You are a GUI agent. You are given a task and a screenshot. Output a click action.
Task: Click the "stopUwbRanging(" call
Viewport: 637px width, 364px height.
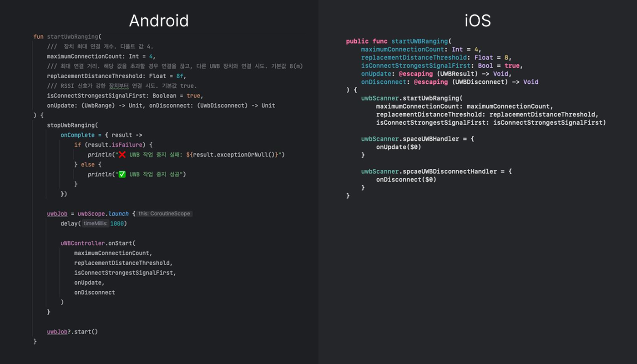[x=72, y=125]
